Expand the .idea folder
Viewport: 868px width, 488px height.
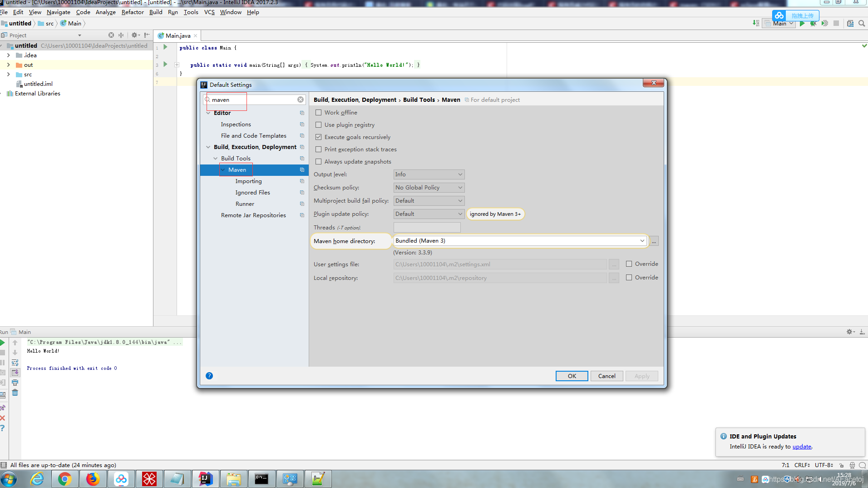pyautogui.click(x=8, y=55)
